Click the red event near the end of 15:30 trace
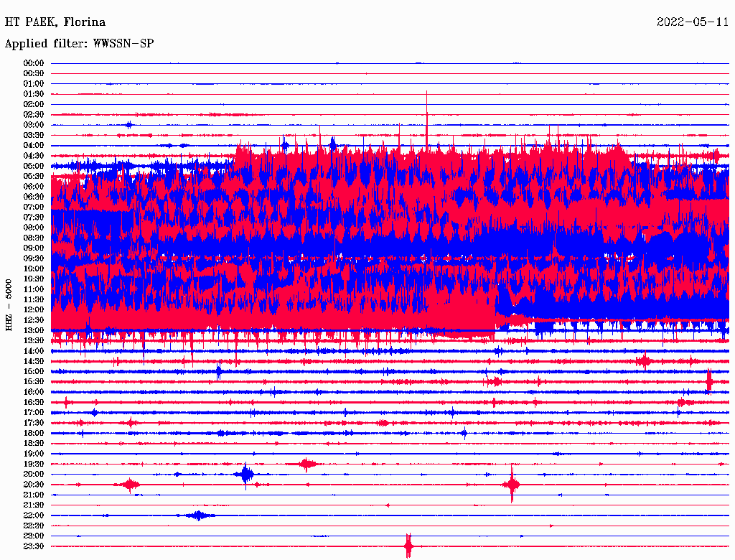Image resolution: width=735 pixels, height=560 pixels. coord(709,381)
